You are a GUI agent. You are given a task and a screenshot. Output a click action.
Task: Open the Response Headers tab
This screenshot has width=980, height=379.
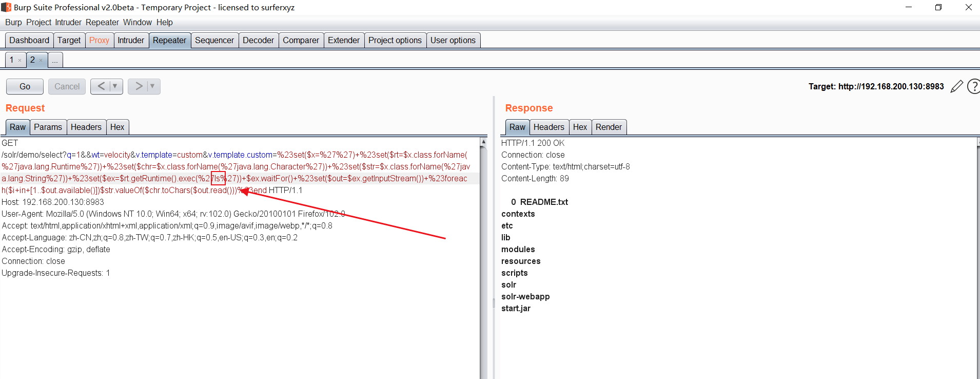(549, 127)
